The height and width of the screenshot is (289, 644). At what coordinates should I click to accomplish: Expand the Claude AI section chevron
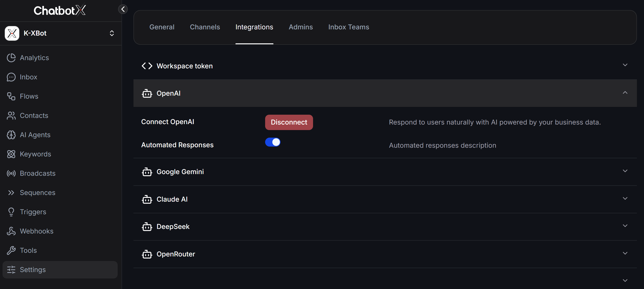(625, 198)
